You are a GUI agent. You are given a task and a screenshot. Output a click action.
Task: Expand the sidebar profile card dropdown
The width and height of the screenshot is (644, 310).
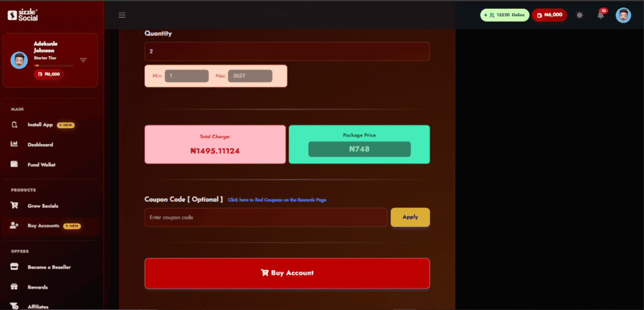pyautogui.click(x=84, y=60)
